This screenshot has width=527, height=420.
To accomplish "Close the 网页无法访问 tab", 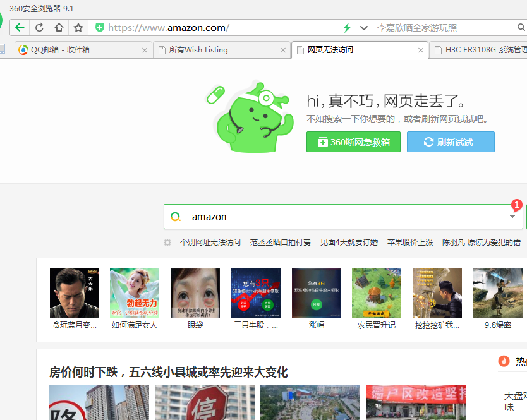I will pos(420,50).
